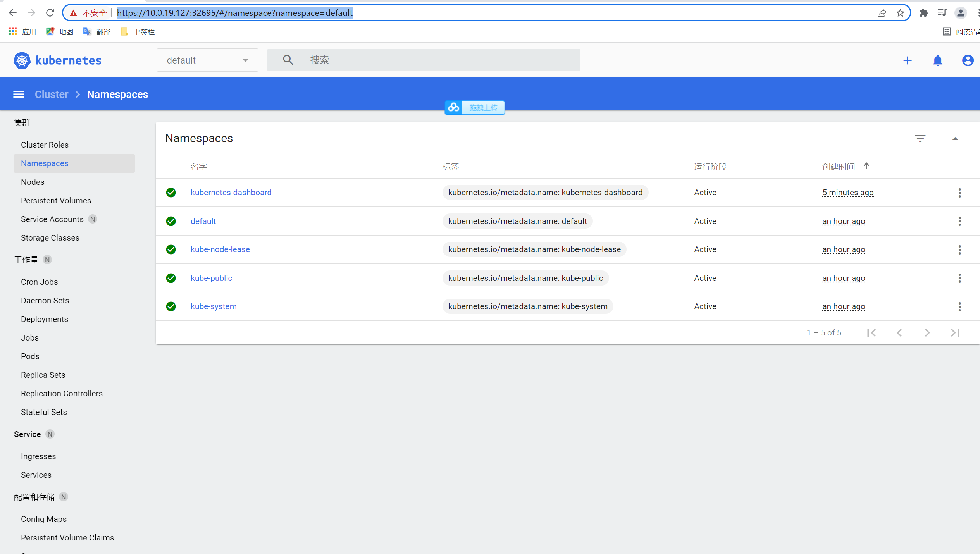
Task: Open actions menu for default namespace row
Action: pos(960,221)
